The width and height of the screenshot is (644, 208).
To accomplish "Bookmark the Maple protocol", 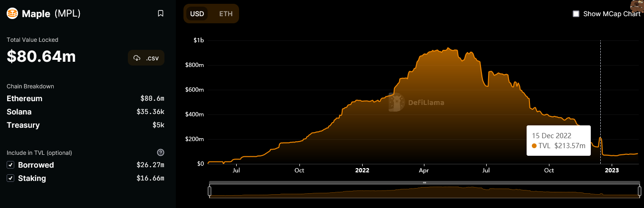I will coord(161,13).
